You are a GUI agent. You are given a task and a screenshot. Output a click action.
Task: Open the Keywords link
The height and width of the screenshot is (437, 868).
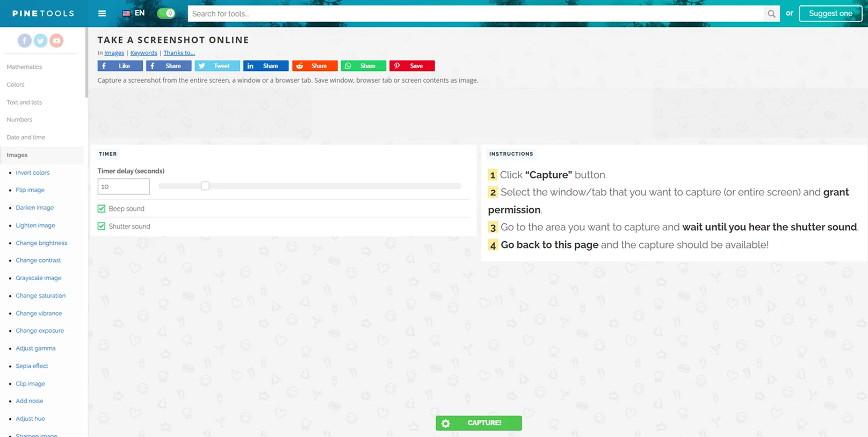pos(144,53)
